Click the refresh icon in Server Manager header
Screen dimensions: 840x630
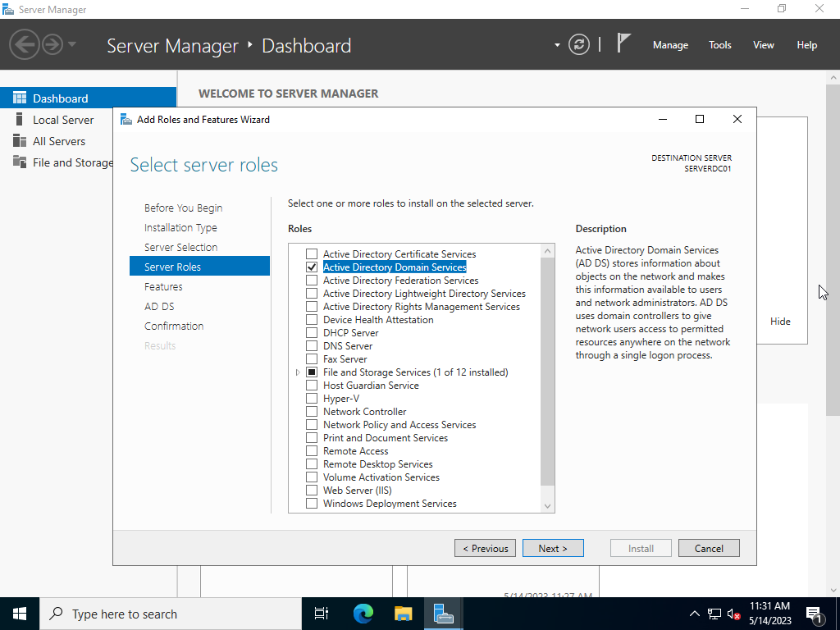pos(579,45)
